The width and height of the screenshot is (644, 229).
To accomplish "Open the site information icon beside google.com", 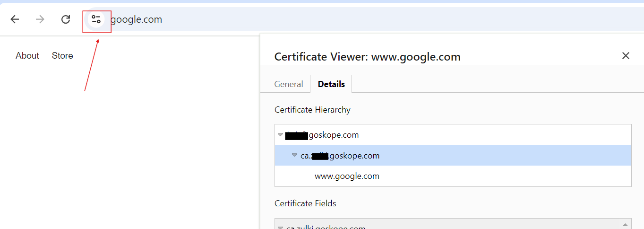I will point(96,19).
